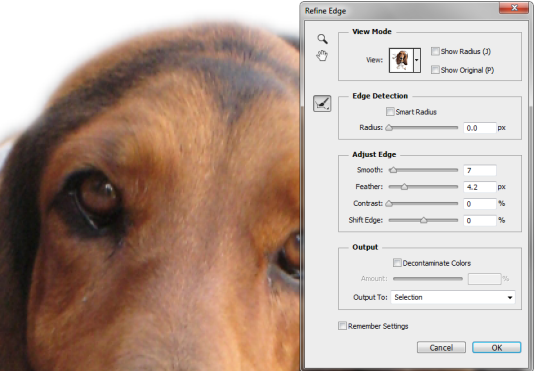Click the Amount slider track
Viewport: 535px width, 371px height.
click(x=428, y=279)
